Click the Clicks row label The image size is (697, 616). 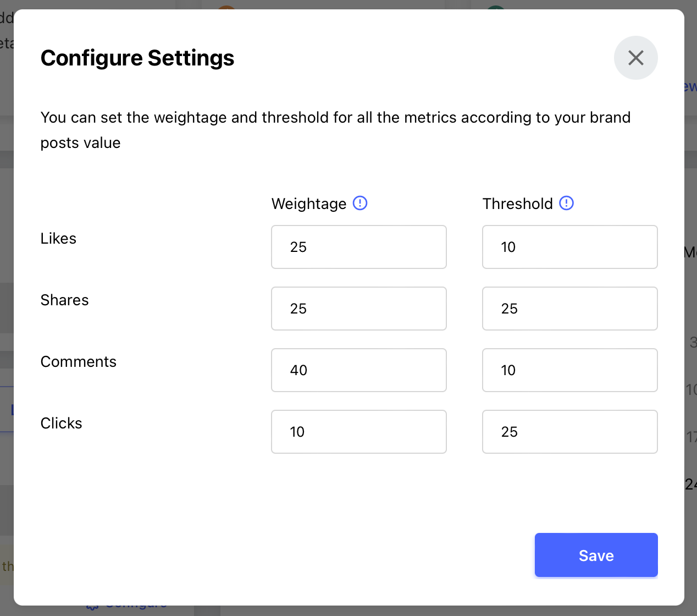pos(61,423)
